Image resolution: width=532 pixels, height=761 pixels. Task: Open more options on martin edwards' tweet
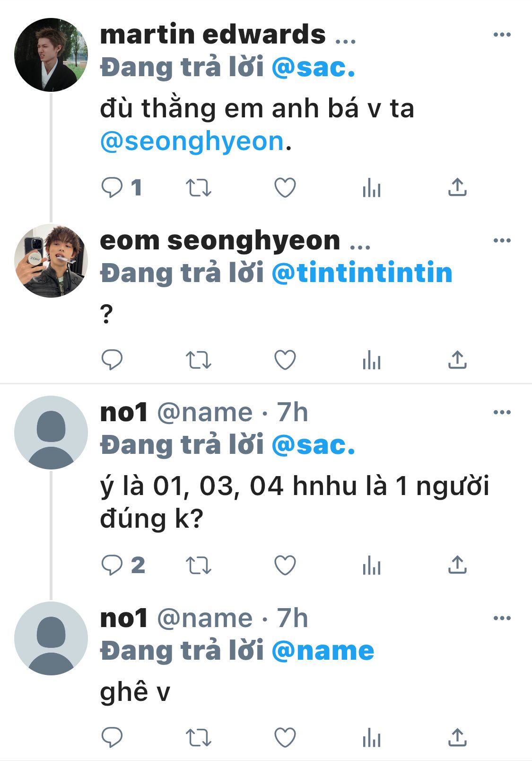tap(502, 35)
